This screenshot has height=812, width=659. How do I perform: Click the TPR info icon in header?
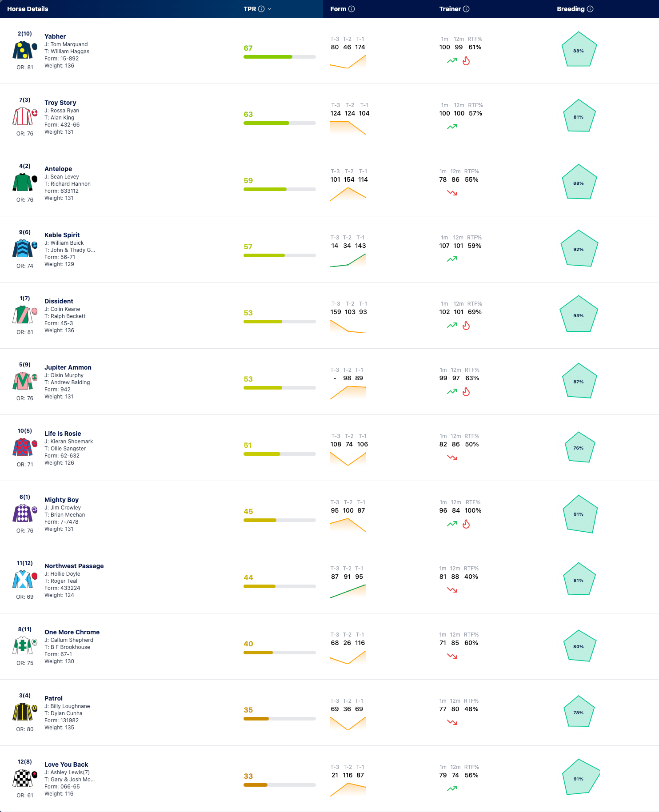[261, 9]
